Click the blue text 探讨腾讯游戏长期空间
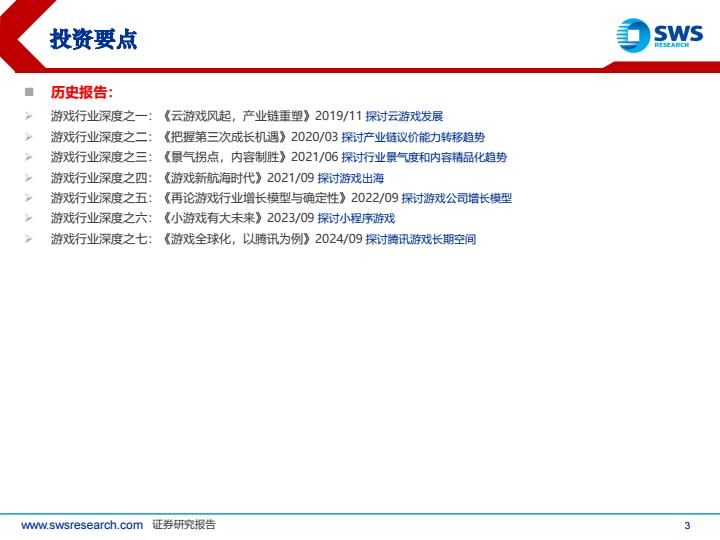Viewport: 720px width, 540px height. pyautogui.click(x=421, y=239)
